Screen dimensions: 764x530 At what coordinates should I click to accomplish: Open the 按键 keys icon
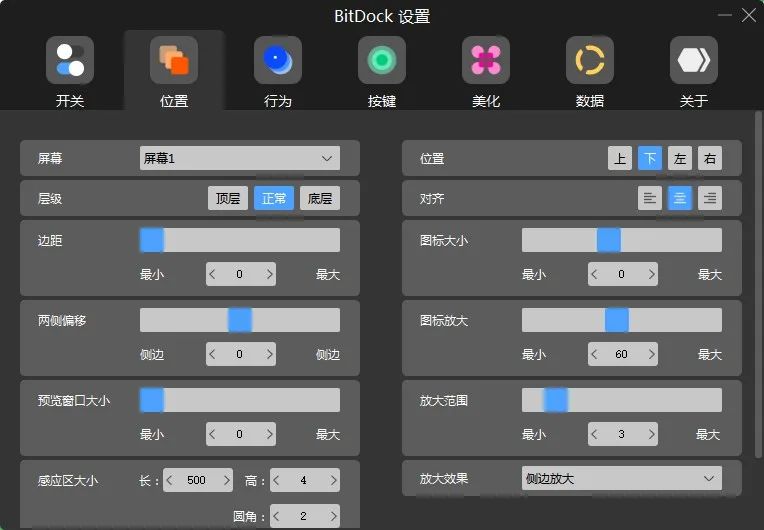click(382, 61)
